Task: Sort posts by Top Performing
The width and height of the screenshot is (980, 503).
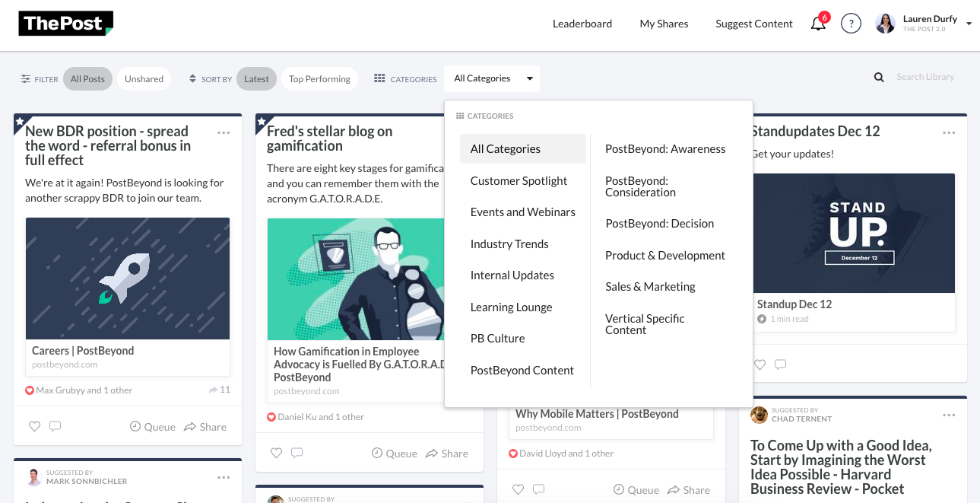Action: [319, 78]
